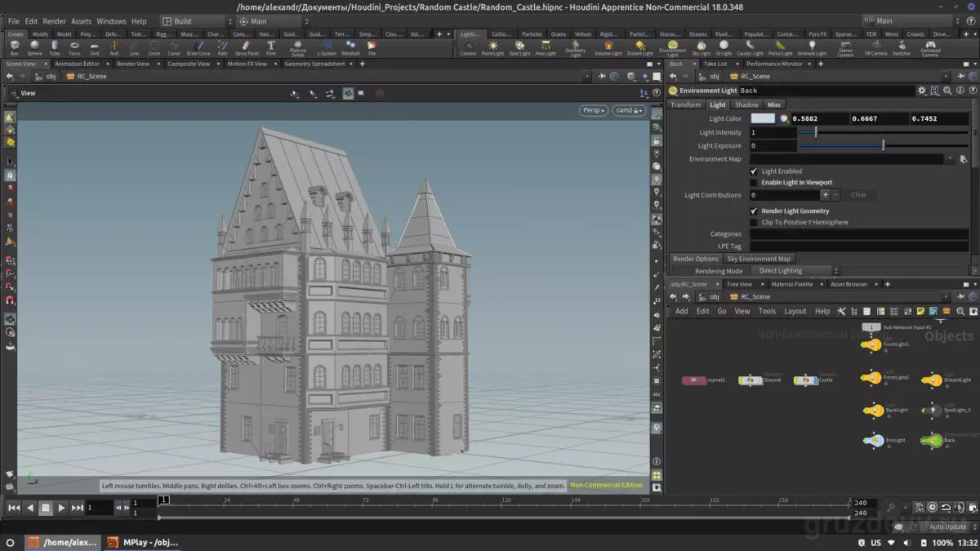Viewport: 980px width, 551px height.
Task: Add a Sky Light from shelf
Action: [x=701, y=48]
